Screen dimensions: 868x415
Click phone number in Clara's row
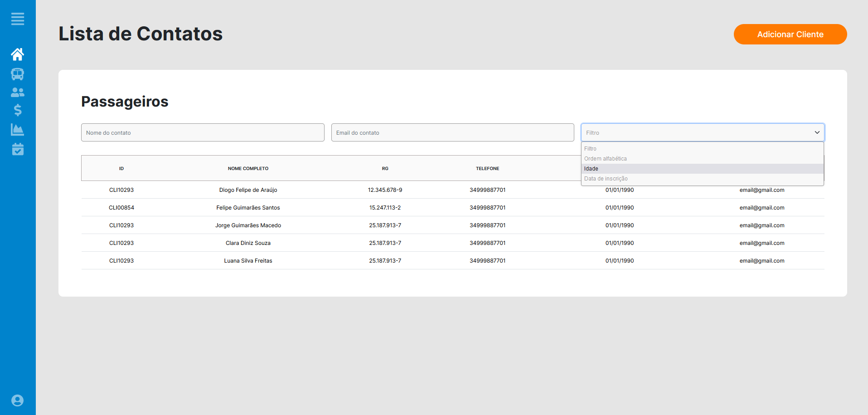point(487,243)
